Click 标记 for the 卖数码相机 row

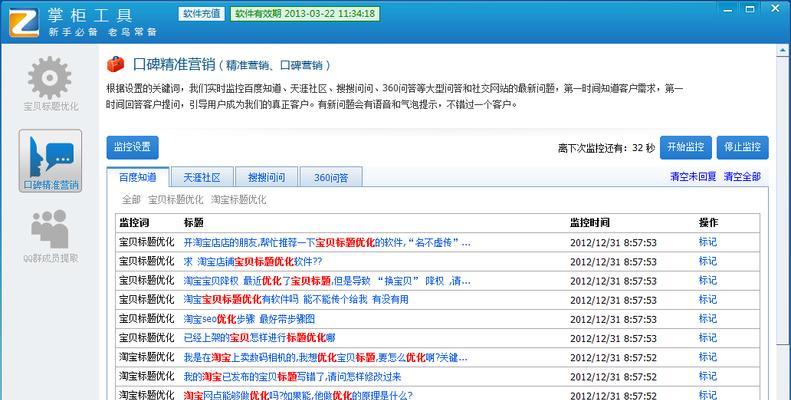click(708, 357)
